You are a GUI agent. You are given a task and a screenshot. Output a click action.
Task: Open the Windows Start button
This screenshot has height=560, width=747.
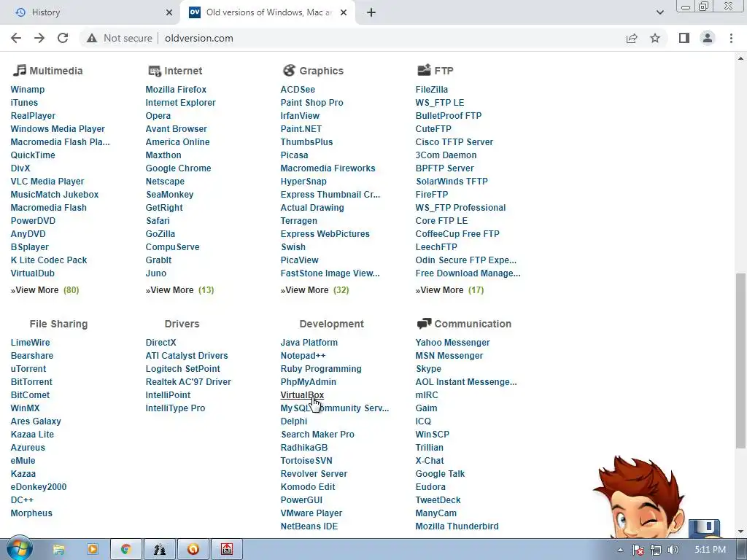[20, 548]
